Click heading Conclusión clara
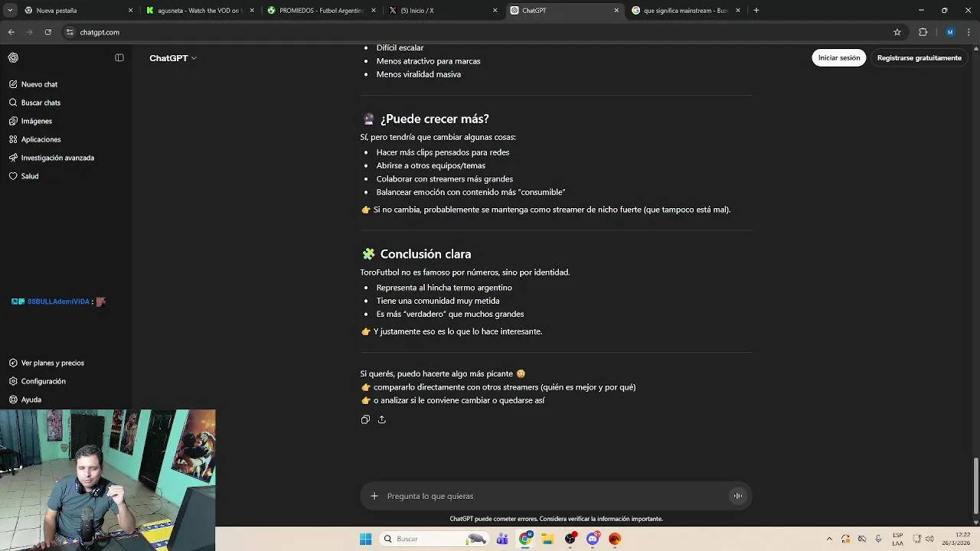Screen dimensions: 980x551 (425, 254)
